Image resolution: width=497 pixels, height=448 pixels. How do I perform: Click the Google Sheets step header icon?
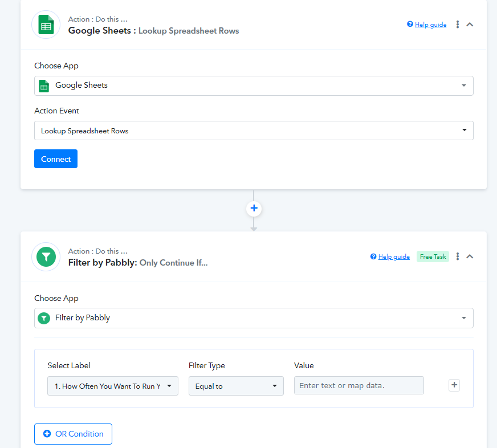[x=46, y=25]
